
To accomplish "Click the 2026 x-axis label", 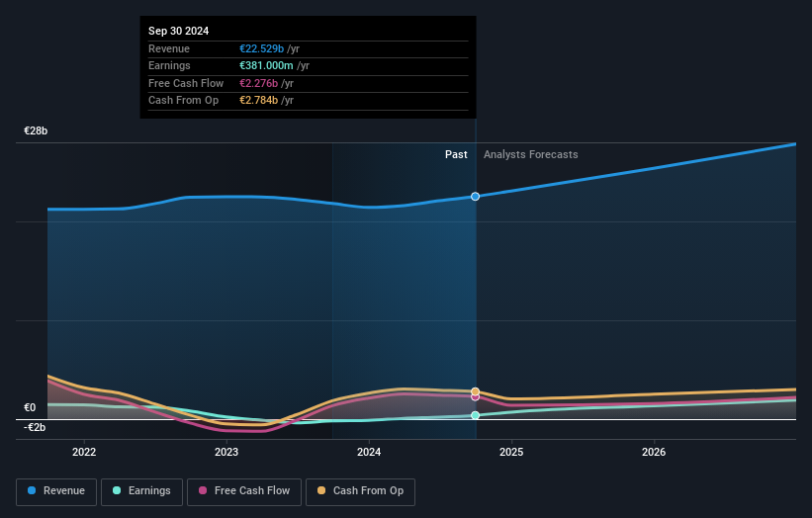I will (x=654, y=452).
